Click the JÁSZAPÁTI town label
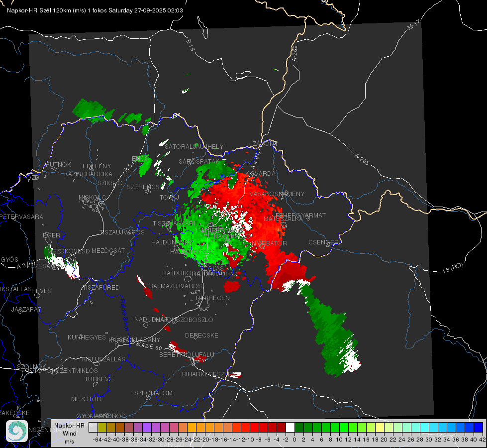The width and height of the screenshot is (487, 448). 27,309
